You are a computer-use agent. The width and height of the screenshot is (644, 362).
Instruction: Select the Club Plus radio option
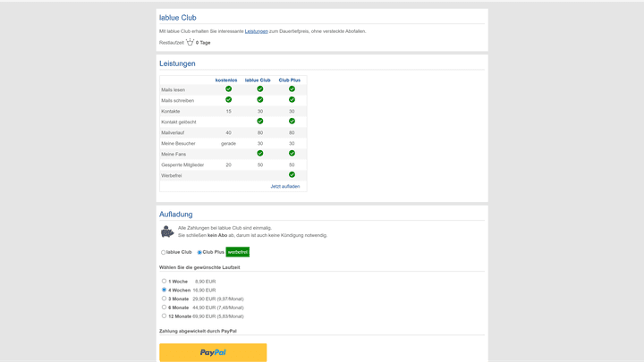coord(199,252)
